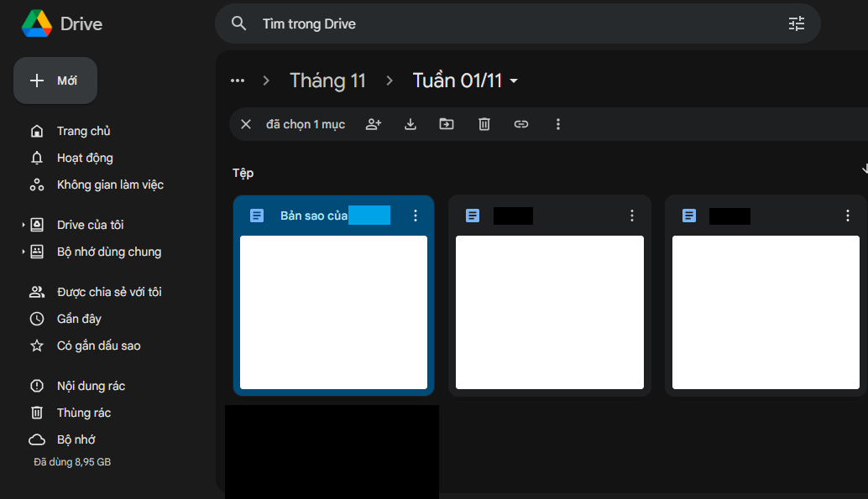Go to Tháng 11 breadcrumb folder
Screen dimensions: 868x499
click(327, 81)
